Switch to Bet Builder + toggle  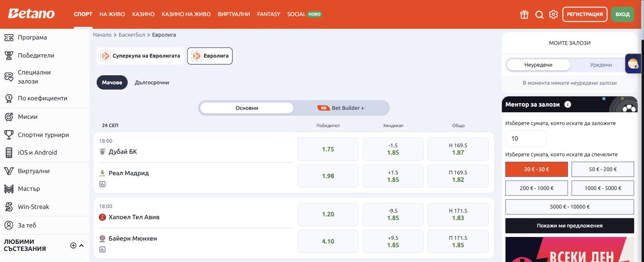(x=341, y=108)
